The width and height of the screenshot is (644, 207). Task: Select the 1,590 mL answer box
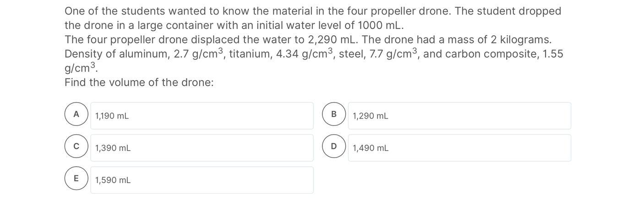point(202,180)
